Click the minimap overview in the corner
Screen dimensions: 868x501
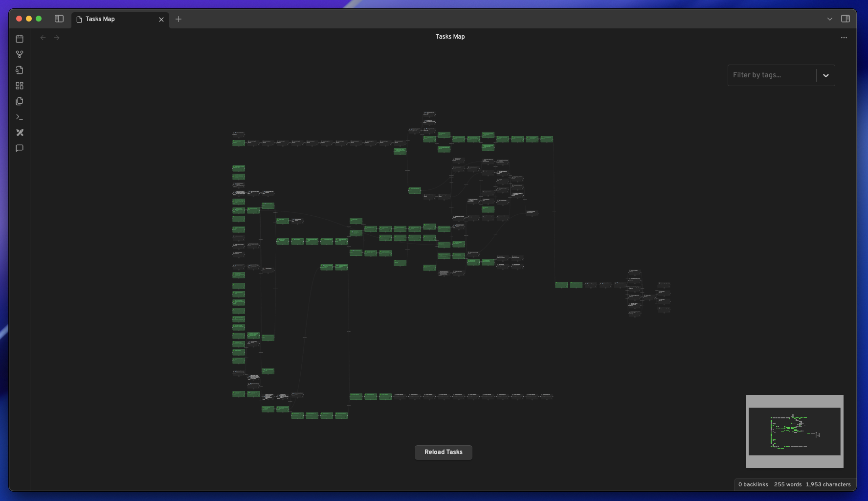tap(794, 432)
